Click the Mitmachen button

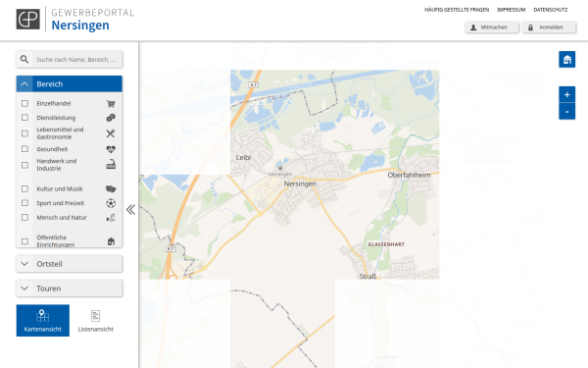click(492, 27)
